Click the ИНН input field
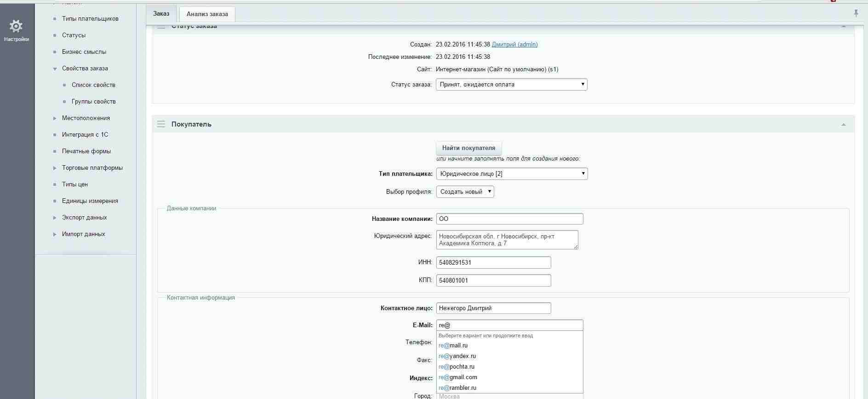The image size is (868, 399). pos(494,262)
